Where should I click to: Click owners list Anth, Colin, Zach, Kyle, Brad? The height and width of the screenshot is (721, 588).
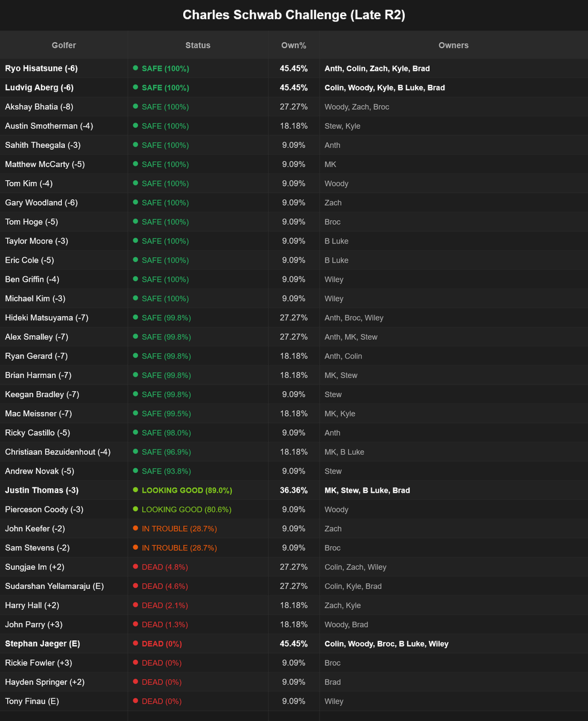click(377, 68)
